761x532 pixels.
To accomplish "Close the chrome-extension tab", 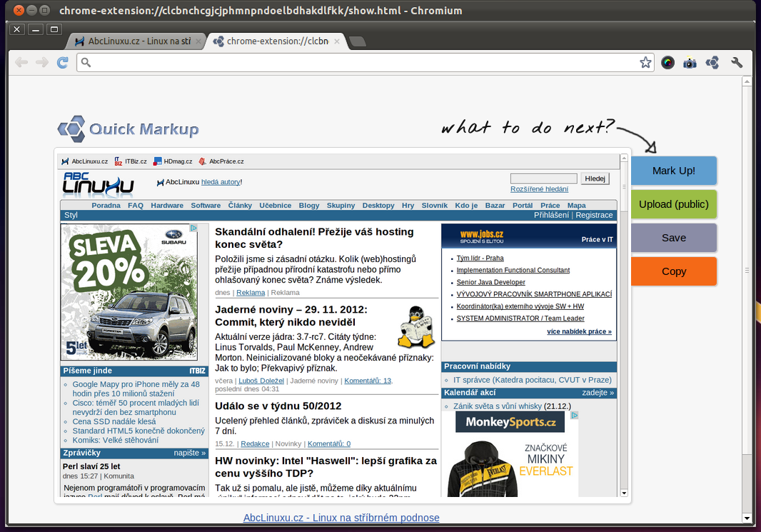I will tap(337, 41).
